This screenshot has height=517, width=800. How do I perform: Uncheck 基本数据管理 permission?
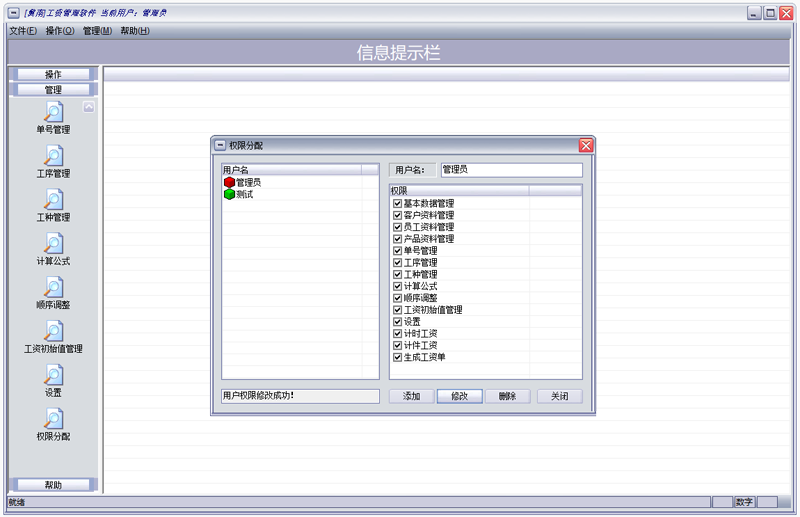397,203
